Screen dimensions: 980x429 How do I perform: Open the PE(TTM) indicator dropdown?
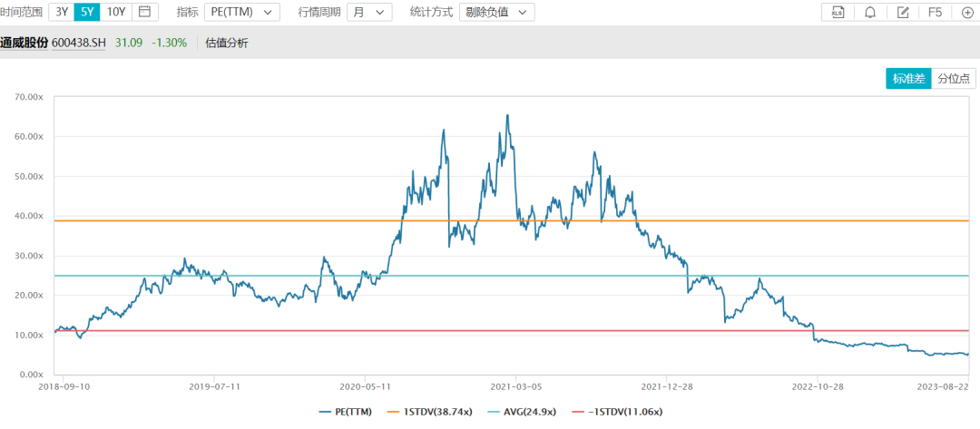[242, 12]
